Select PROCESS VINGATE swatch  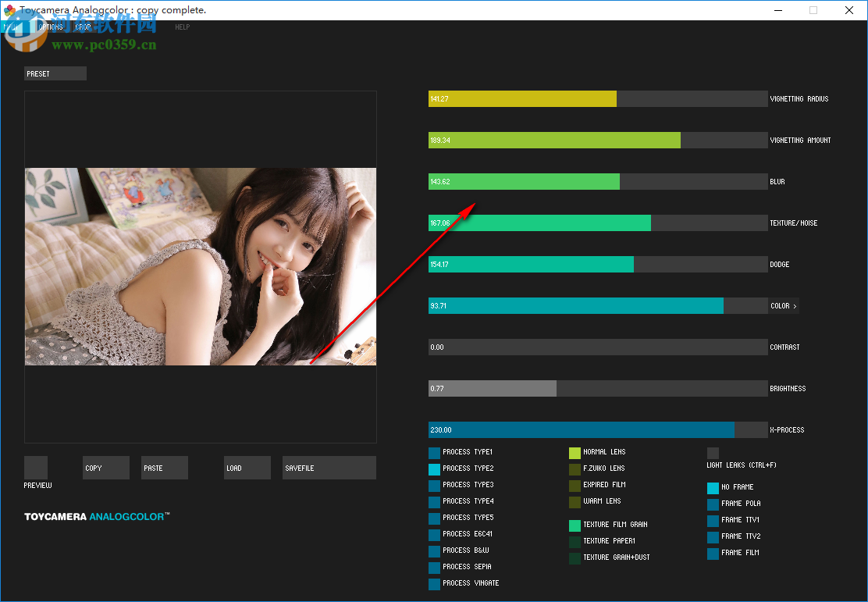tap(435, 584)
